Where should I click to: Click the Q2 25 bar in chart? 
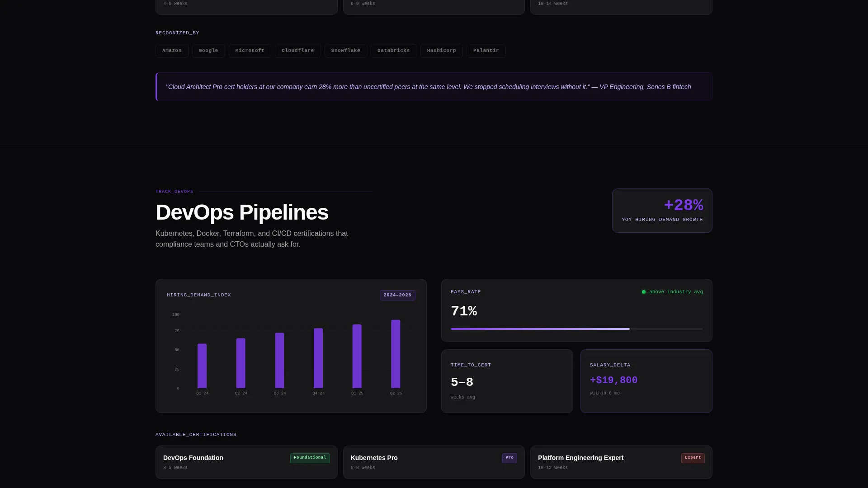[396, 354]
